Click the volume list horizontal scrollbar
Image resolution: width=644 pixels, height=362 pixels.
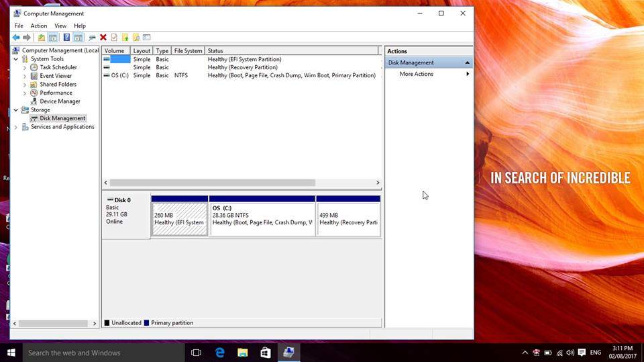click(212, 183)
